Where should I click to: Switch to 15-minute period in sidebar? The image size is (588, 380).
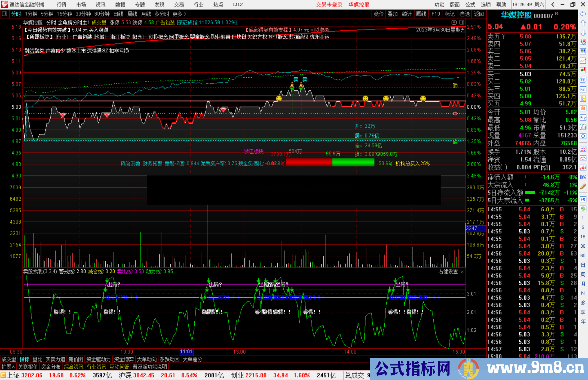click(x=583, y=237)
